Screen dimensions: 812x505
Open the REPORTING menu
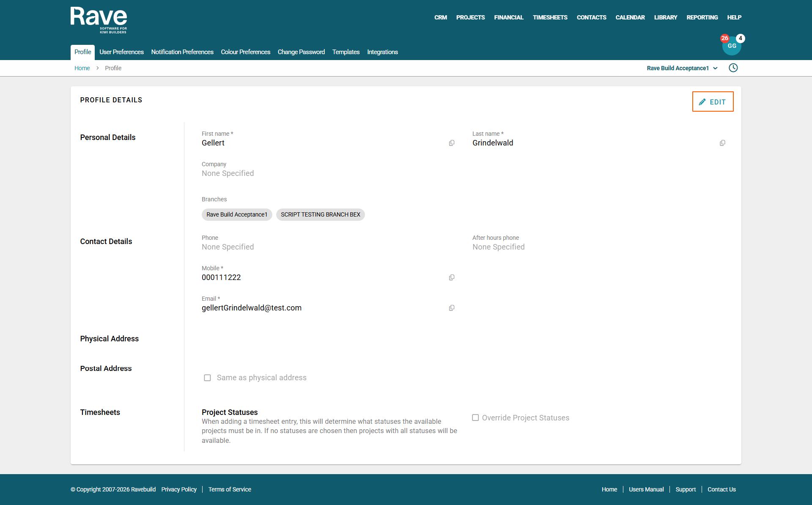pos(702,17)
